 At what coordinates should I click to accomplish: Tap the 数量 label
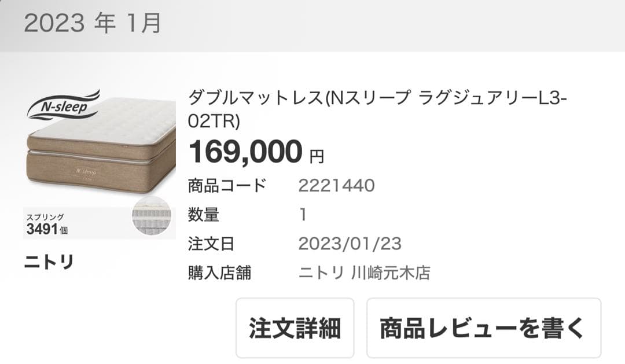(203, 215)
